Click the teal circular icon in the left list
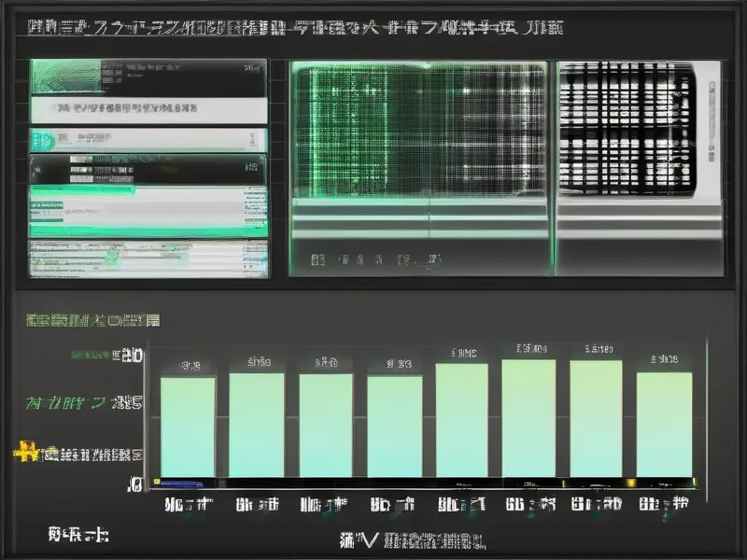 [x=43, y=141]
